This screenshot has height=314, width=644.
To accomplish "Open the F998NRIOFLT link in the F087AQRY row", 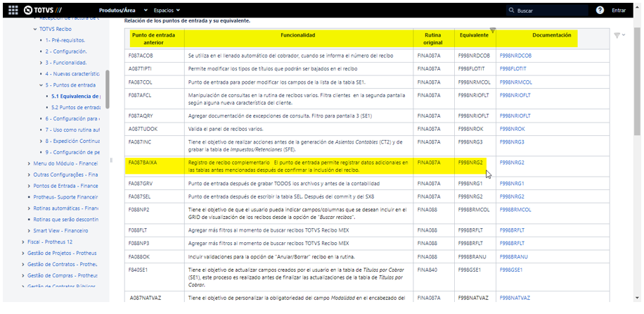I will (x=515, y=115).
